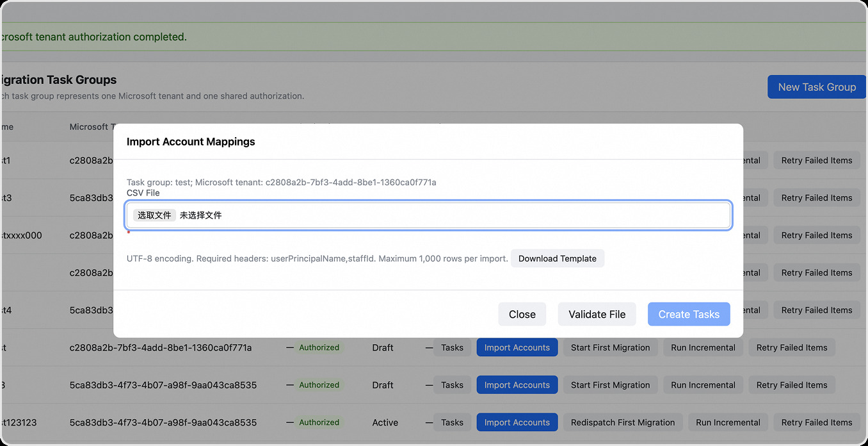
Task: Import Accounts for the 5ca83db3 Draft row
Action: (x=517, y=385)
